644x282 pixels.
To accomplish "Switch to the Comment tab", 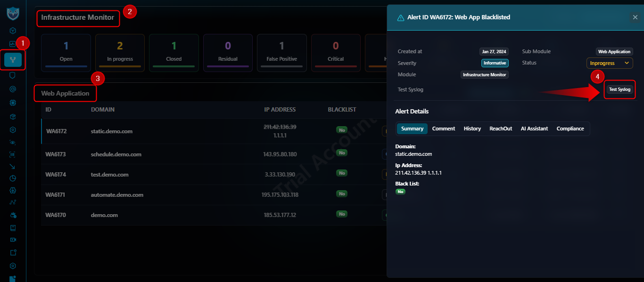I will pyautogui.click(x=444, y=129).
